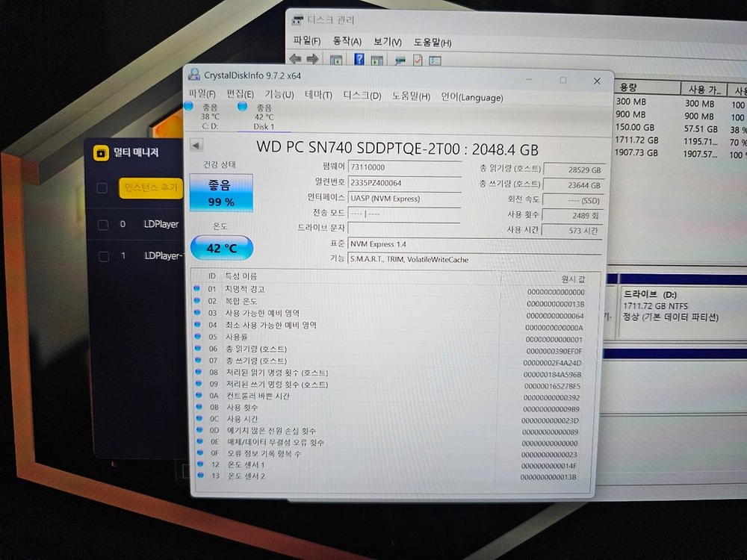Click status dot of row 0D 예기치 않은 전원 손실 횟수

click(199, 429)
